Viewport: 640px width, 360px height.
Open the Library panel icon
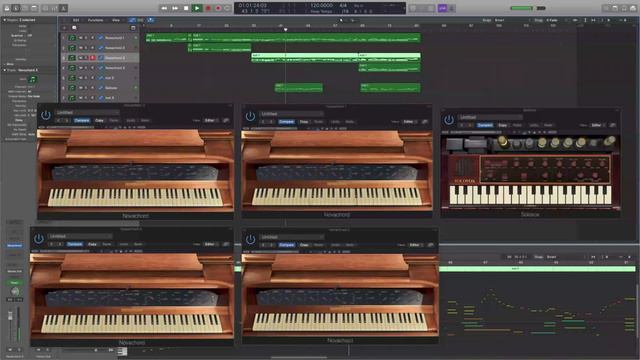(x=7, y=8)
